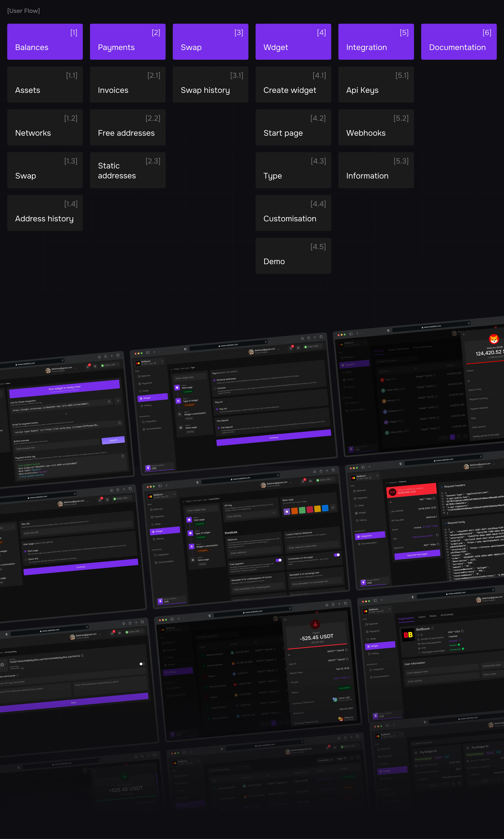
Task: Select Personal addresses radio option
Action: pyautogui.click(x=214, y=380)
